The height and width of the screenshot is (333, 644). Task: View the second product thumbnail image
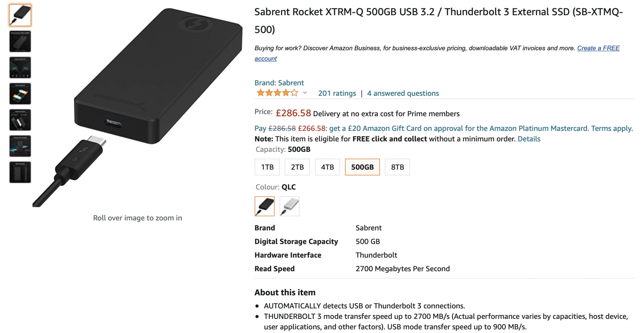pos(20,42)
